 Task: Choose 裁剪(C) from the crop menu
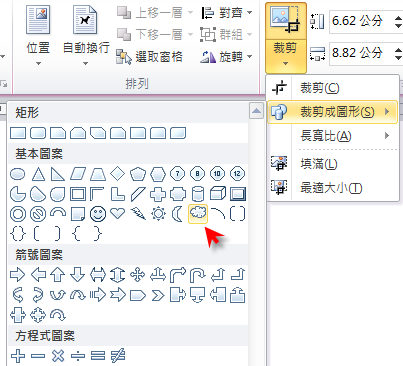[x=333, y=88]
